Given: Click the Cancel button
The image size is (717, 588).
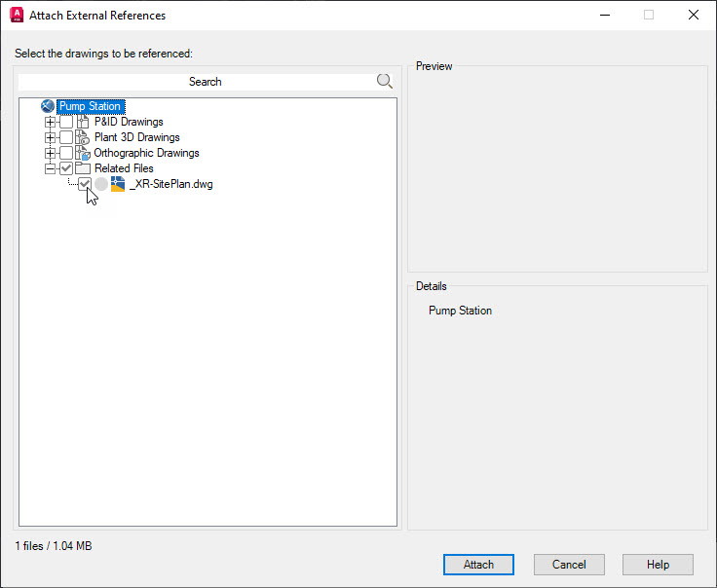Looking at the screenshot, I should pos(569,565).
